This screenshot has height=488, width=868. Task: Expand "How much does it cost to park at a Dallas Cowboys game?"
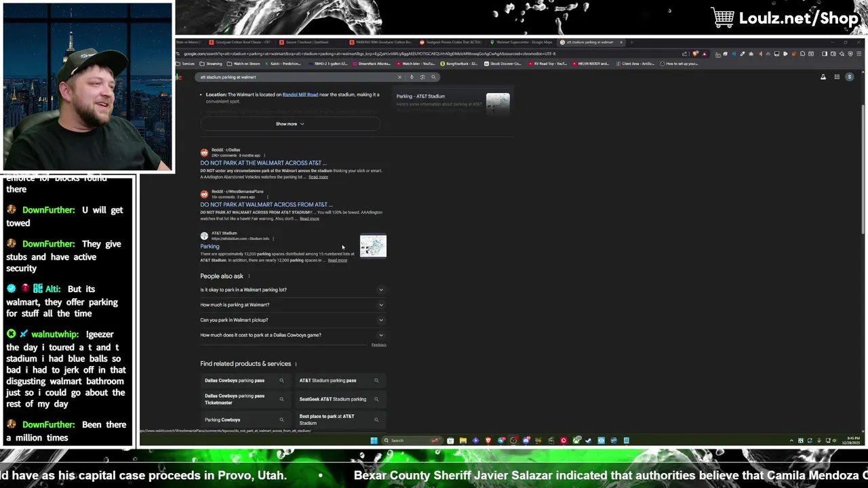(x=292, y=335)
